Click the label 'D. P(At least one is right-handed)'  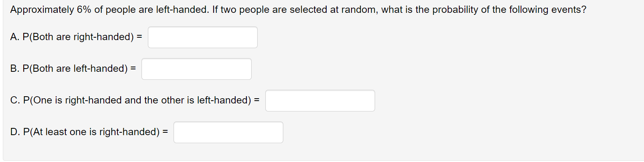click(85, 132)
